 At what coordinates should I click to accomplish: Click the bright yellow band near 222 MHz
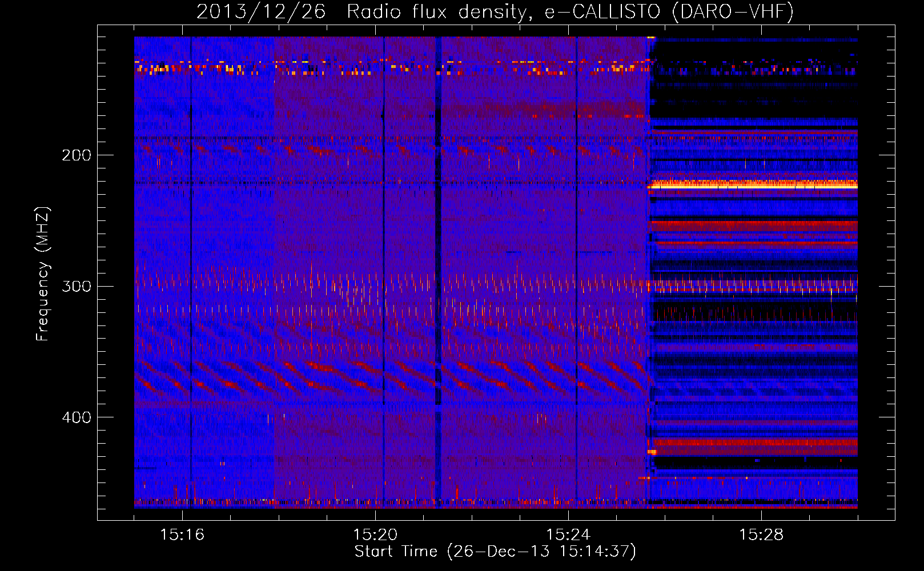pyautogui.click(x=753, y=184)
